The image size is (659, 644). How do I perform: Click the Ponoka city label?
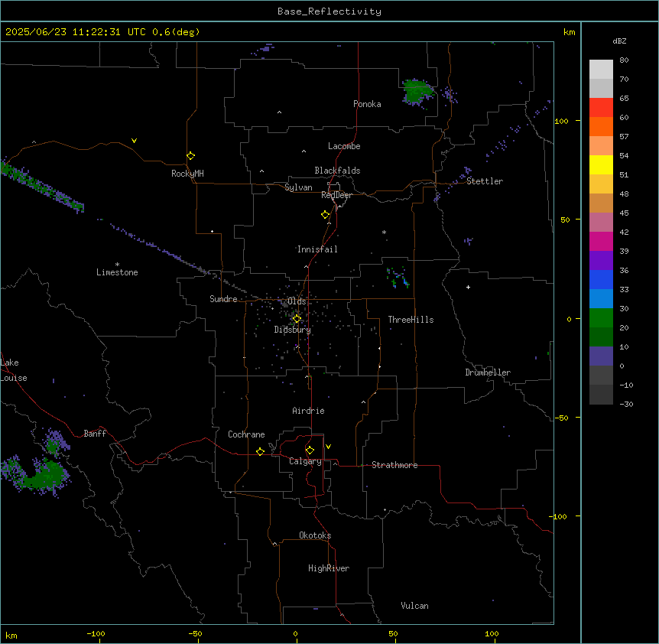(367, 104)
